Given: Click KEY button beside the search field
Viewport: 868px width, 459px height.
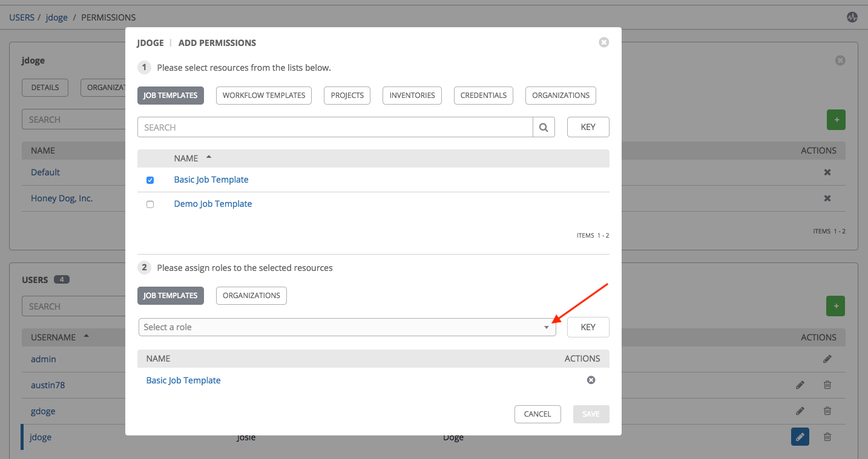Looking at the screenshot, I should (x=588, y=127).
